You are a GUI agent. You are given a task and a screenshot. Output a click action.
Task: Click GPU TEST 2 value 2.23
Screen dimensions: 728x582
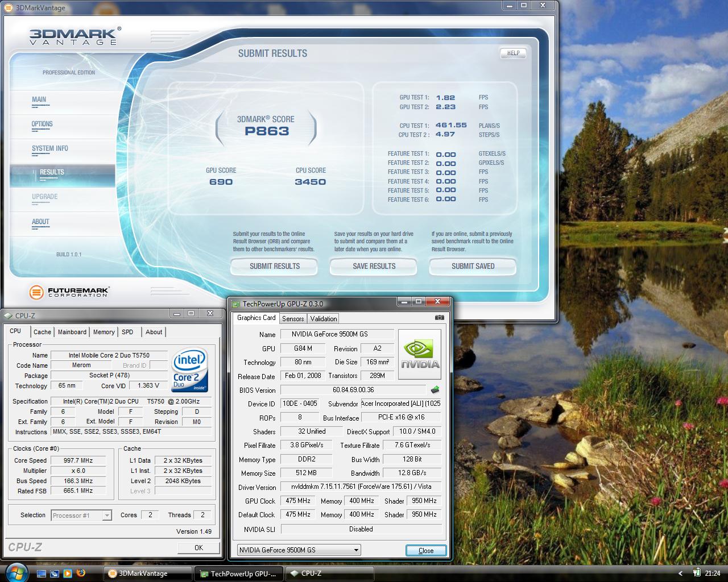click(x=445, y=107)
